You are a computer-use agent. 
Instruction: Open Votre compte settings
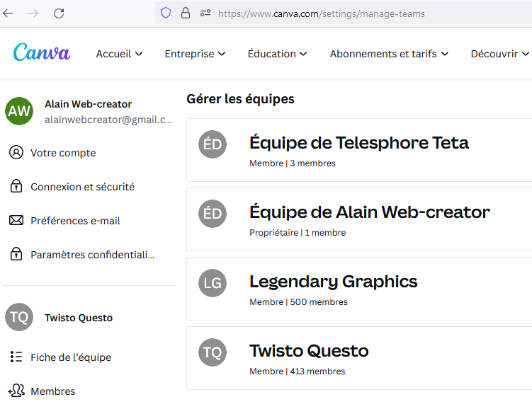(x=63, y=153)
